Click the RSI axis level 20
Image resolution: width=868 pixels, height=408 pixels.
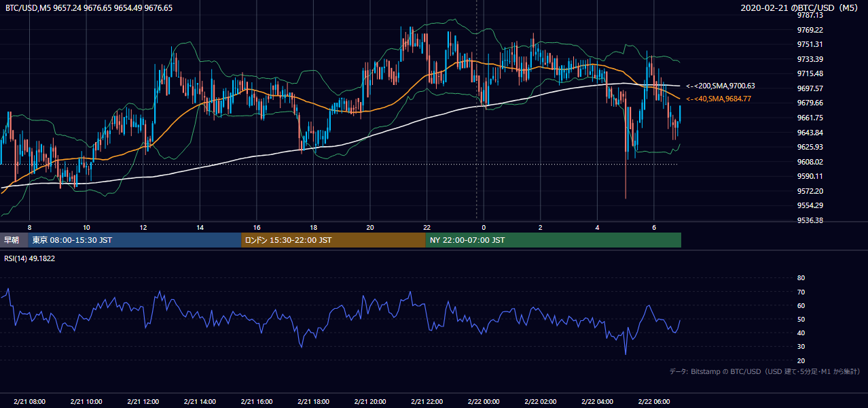point(801,361)
